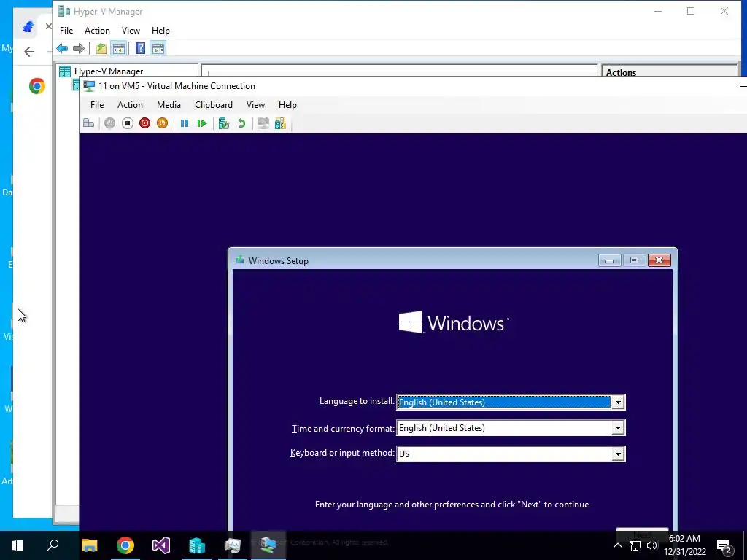Open Help menu in Hyper-V Manager
747x560 pixels.
point(160,31)
